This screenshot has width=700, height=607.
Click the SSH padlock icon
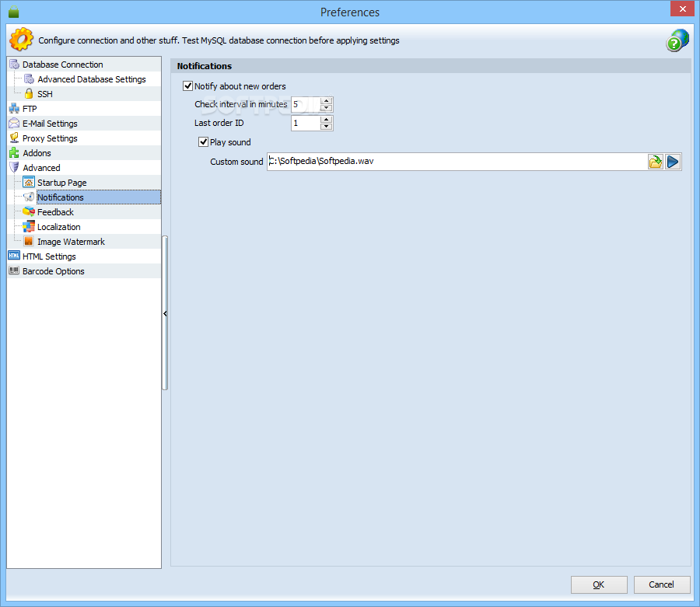29,94
